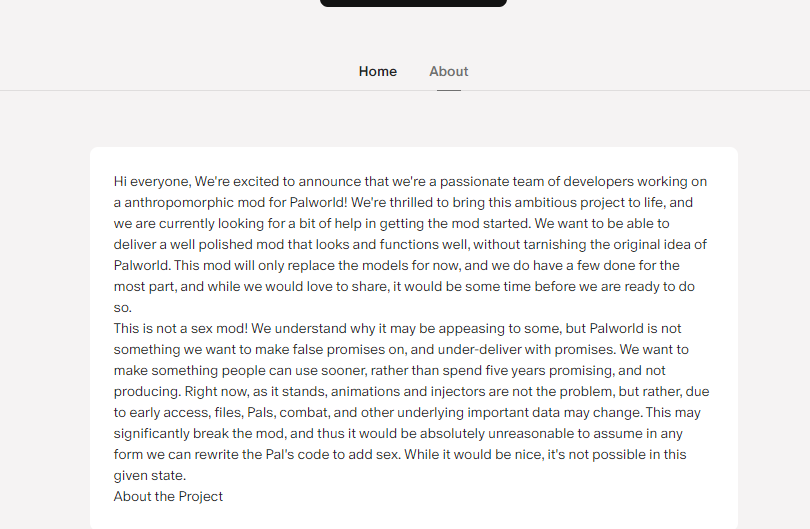Select the "About the Project" heading
Image resolution: width=810 pixels, height=529 pixels.
168,496
